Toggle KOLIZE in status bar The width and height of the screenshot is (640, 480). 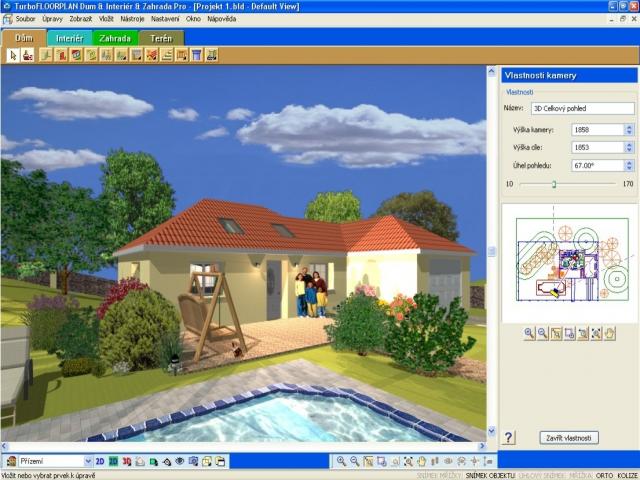tap(627, 475)
